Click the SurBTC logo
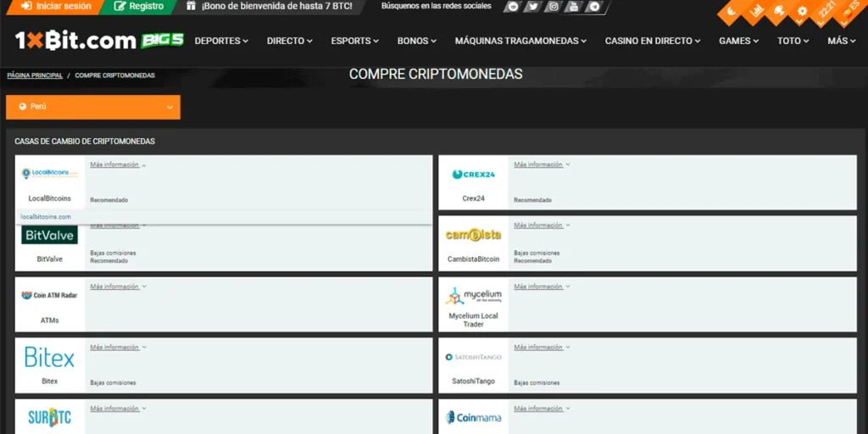The height and width of the screenshot is (434, 868). [49, 417]
